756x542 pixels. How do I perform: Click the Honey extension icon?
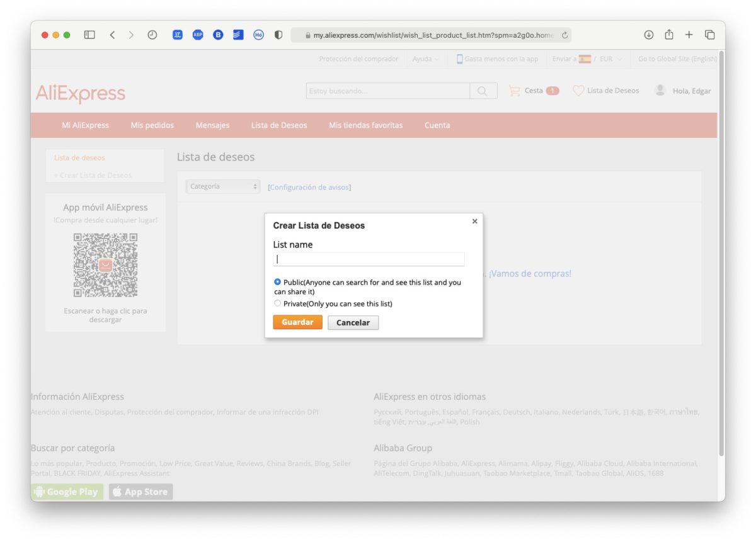tap(258, 35)
